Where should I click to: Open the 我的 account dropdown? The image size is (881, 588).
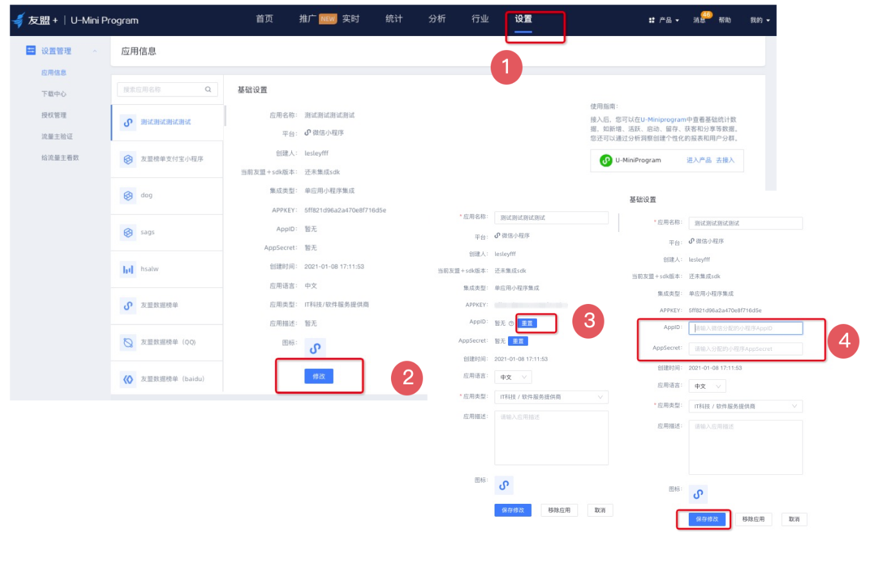759,20
